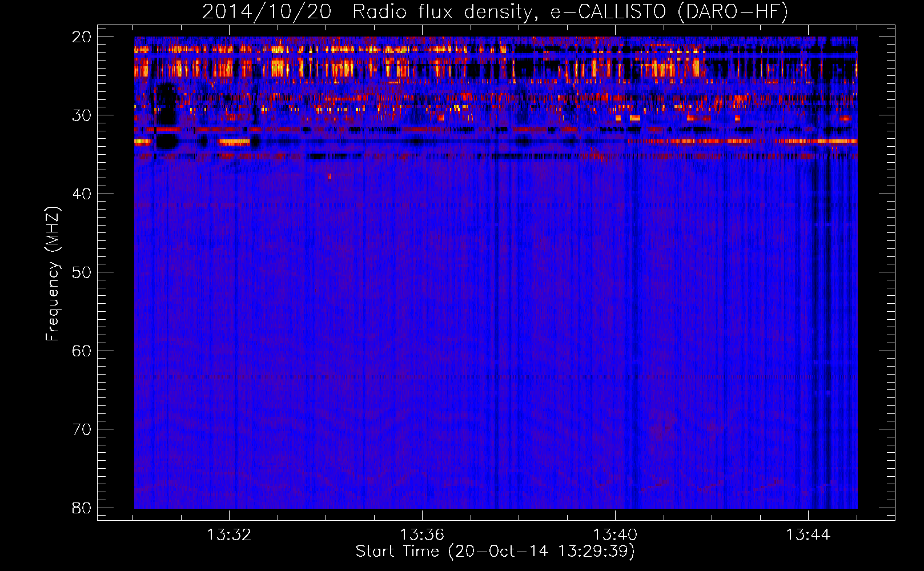The width and height of the screenshot is (924, 571).
Task: Click the '50' frequency tick label
Action: coord(82,272)
